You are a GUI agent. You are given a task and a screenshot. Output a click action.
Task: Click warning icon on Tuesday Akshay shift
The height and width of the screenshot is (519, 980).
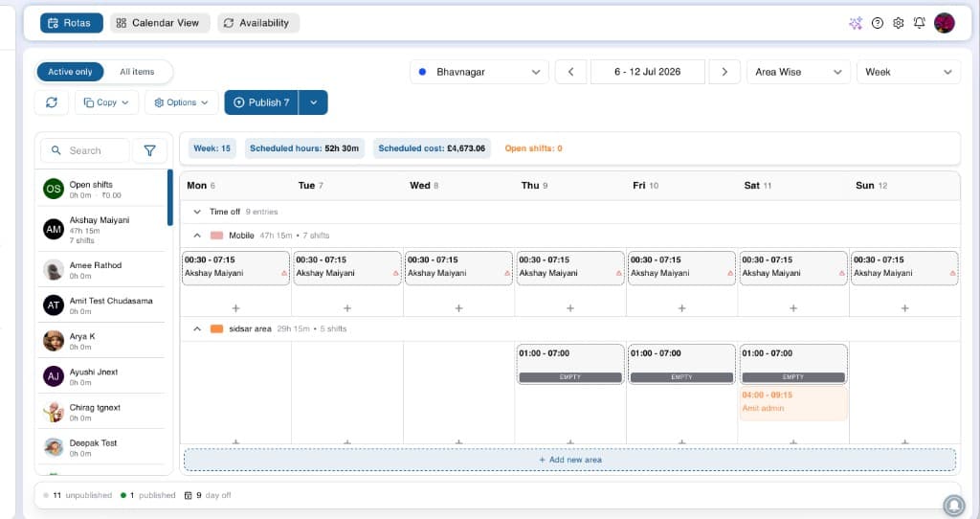point(395,273)
